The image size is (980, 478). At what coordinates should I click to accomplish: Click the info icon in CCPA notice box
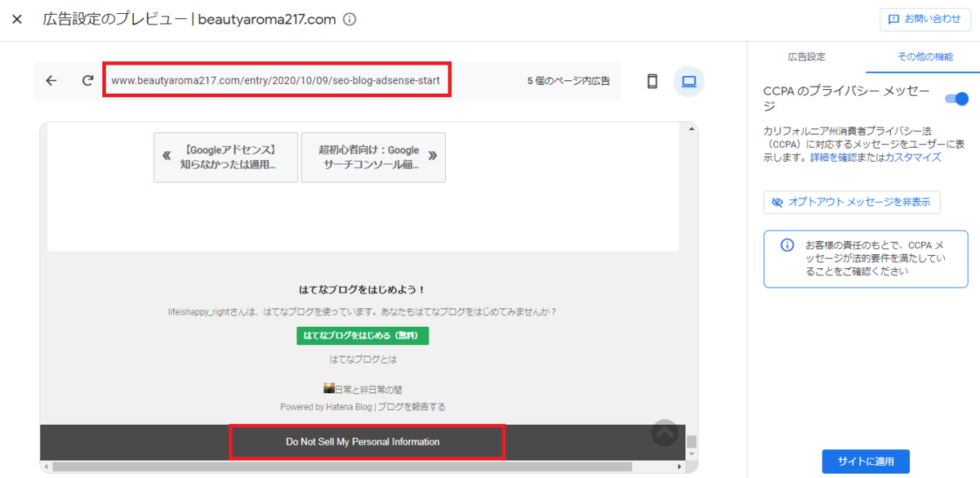click(x=787, y=244)
